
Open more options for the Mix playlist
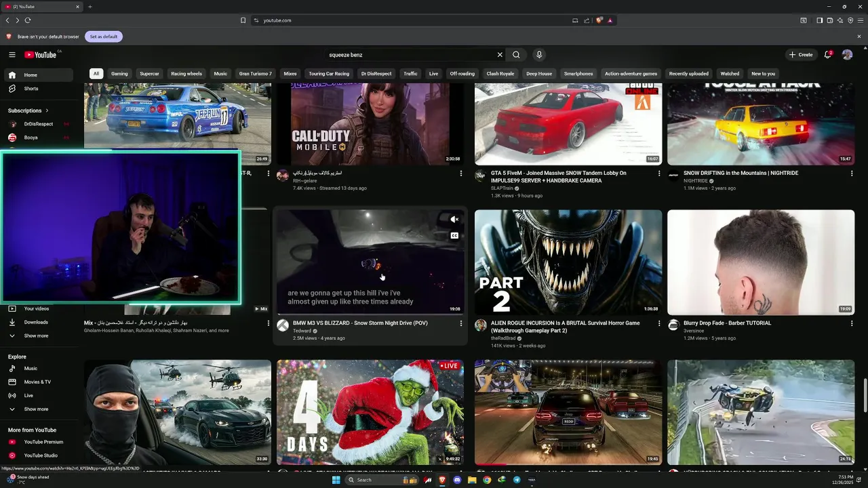(269, 323)
